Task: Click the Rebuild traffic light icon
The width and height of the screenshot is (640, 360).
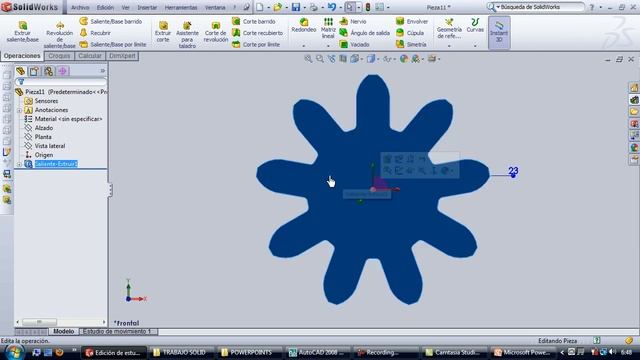Action: coord(368,7)
